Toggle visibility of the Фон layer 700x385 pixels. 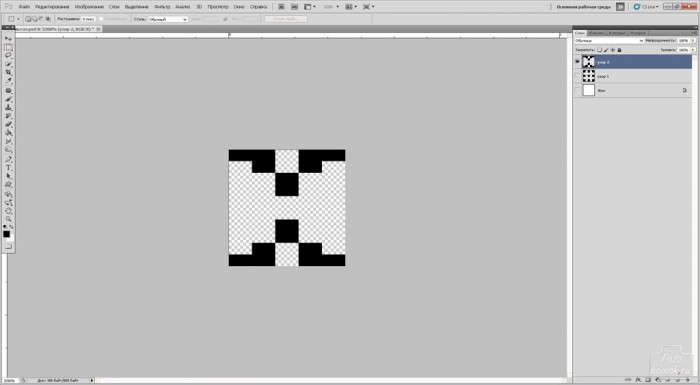(577, 90)
